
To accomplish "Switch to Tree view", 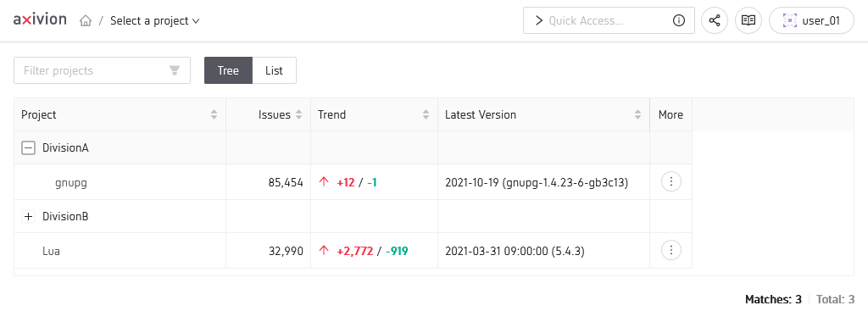I will click(x=228, y=70).
